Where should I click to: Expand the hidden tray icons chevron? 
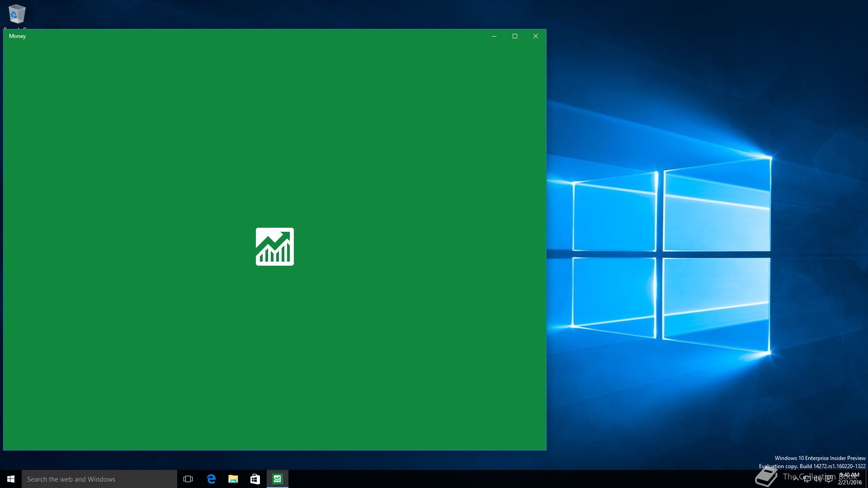coord(796,479)
